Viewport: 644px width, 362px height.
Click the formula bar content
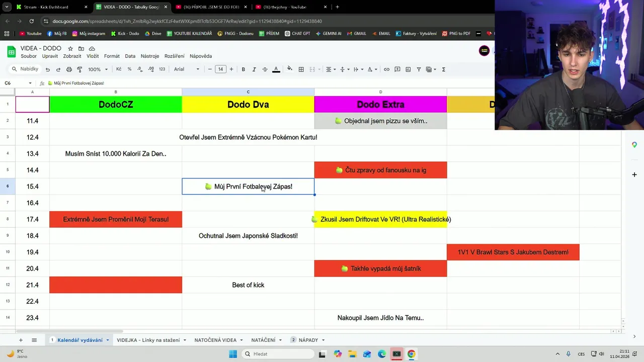point(75,83)
